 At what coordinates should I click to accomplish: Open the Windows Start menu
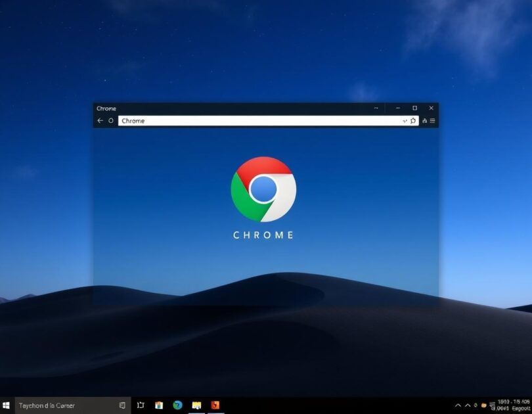click(x=6, y=405)
